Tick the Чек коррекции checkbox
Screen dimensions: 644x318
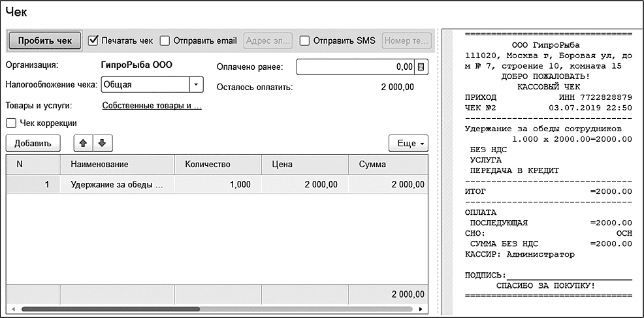[x=10, y=123]
